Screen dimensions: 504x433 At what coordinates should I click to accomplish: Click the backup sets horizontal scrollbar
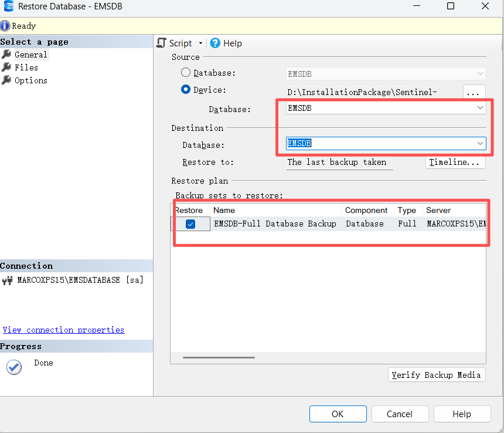click(219, 357)
